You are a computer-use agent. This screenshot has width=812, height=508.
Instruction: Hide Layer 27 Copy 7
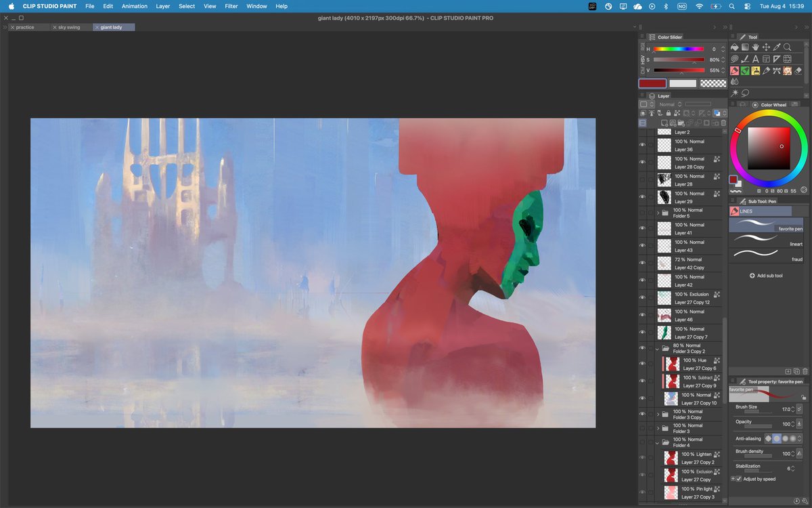(x=643, y=333)
